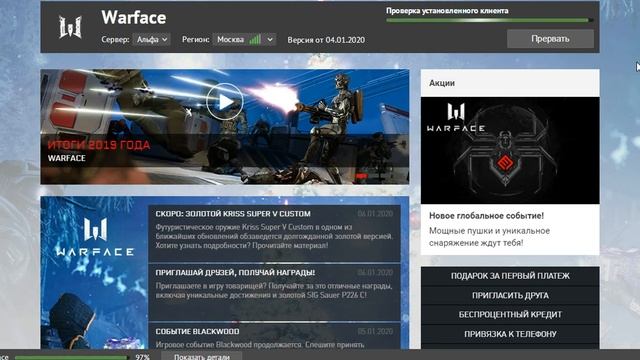
Task: Click the client verification progress bar
Action: point(489,20)
